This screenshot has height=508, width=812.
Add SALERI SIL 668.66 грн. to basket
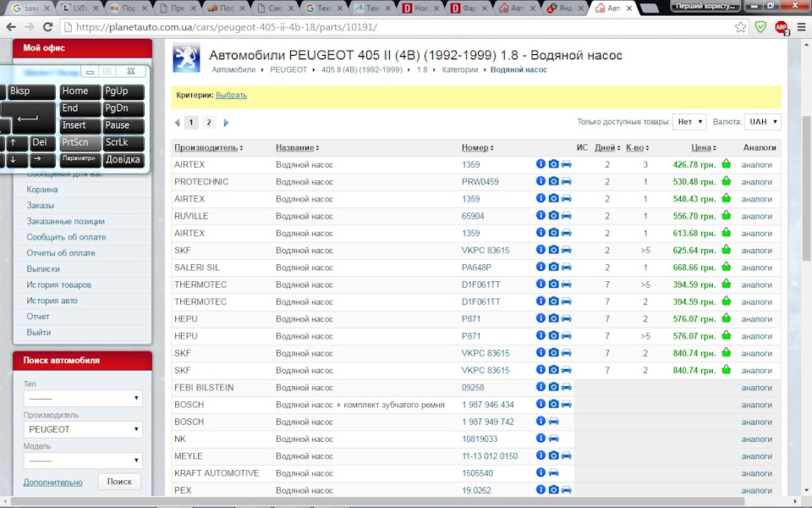tap(726, 267)
